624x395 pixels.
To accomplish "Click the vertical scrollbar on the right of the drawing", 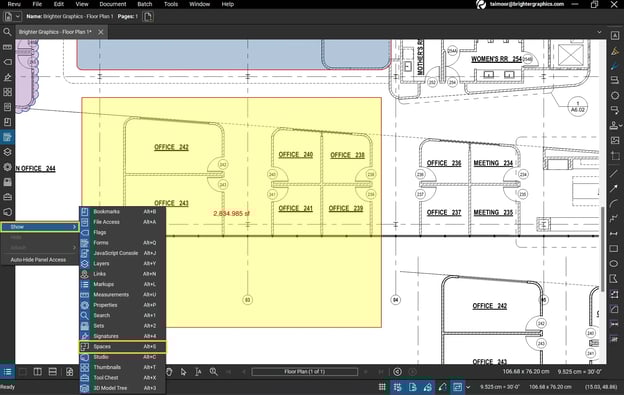I will pos(603,249).
